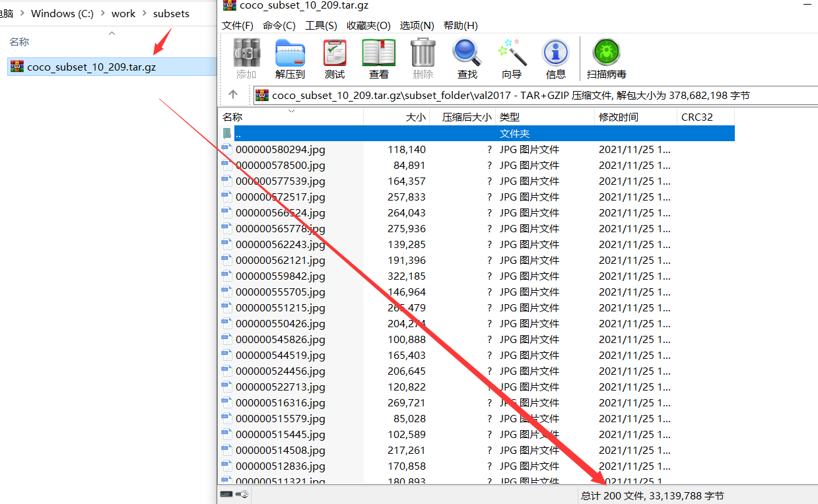Expand the breadcrumb chevron after work
The image size is (818, 504).
[x=143, y=13]
